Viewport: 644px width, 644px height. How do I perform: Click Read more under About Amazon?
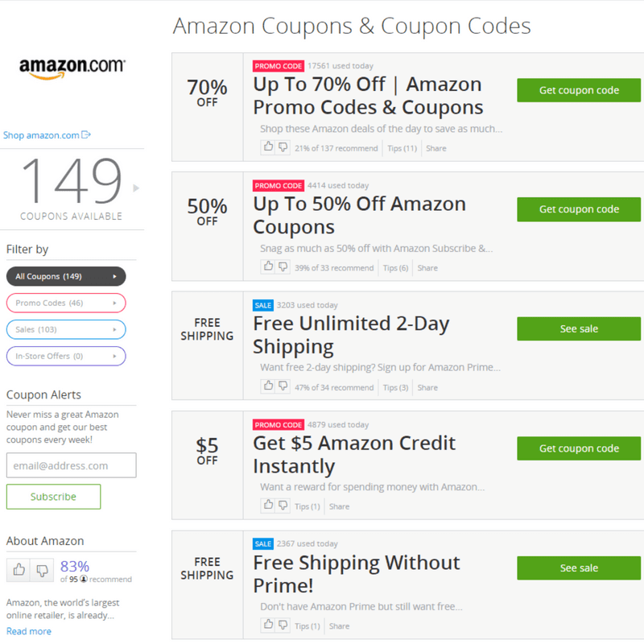click(x=29, y=631)
